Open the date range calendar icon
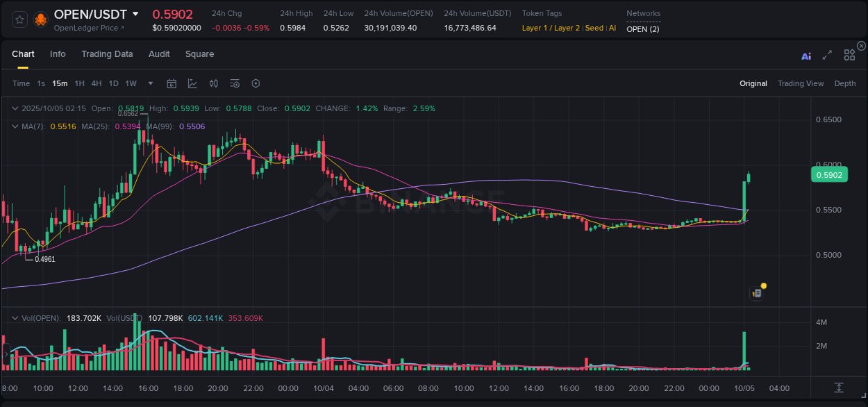Image resolution: width=868 pixels, height=407 pixels. (172, 83)
